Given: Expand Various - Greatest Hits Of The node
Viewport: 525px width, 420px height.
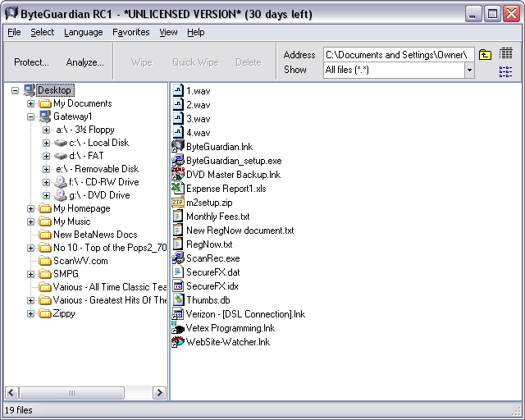Looking at the screenshot, I should coord(30,300).
